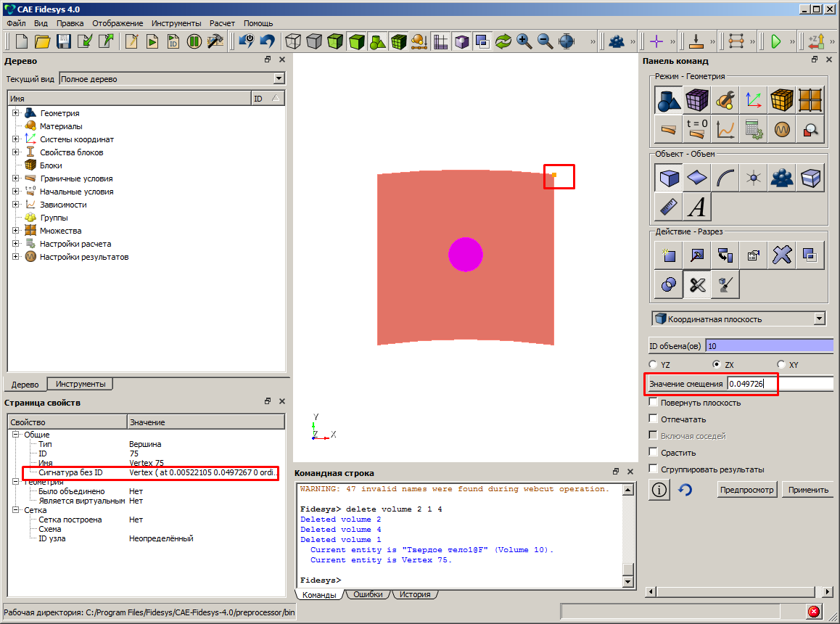Expand the Геометрия tree node
This screenshot has height=624, width=840.
coord(15,113)
